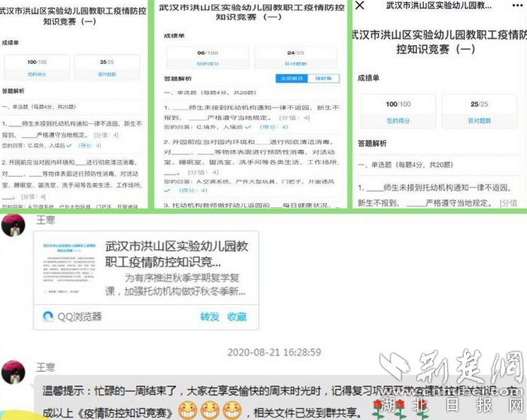Click the answer C.境外、入境后 in the left panel
The width and height of the screenshot is (527, 420).
click(47, 145)
